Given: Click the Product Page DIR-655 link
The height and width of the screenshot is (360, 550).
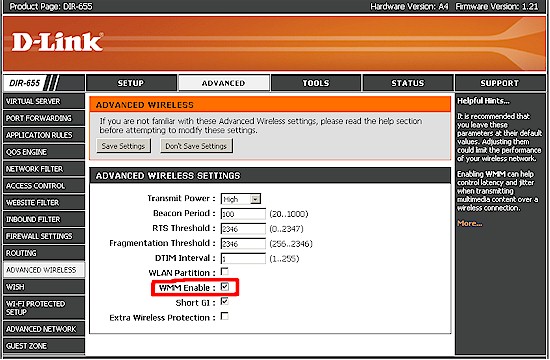Looking at the screenshot, I should (x=51, y=6).
